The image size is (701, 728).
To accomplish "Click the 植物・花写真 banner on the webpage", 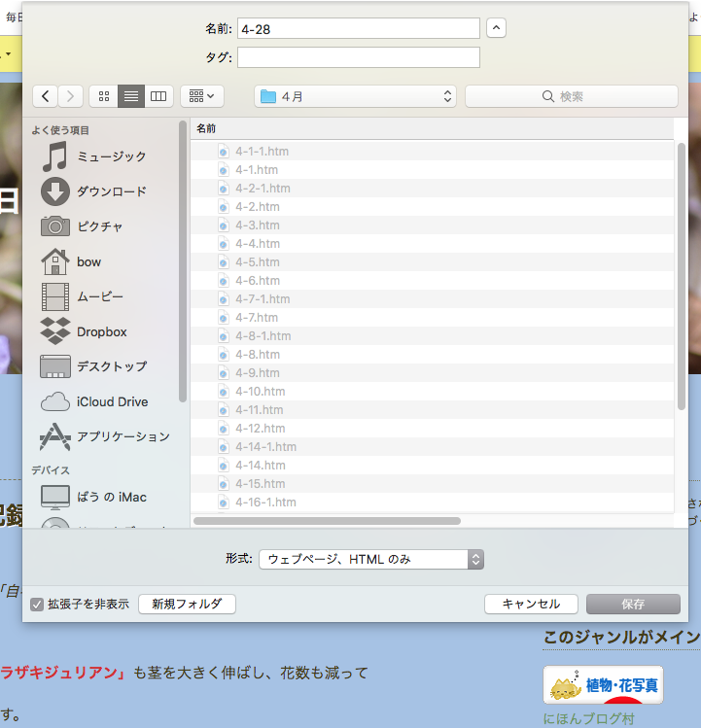I will (x=603, y=685).
